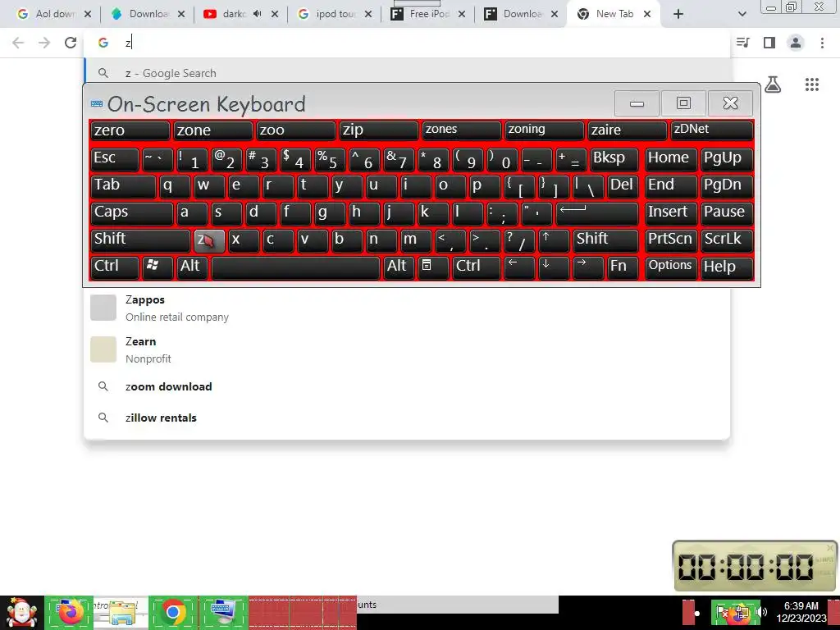
Task: Close the New Tab tab
Action: (647, 15)
